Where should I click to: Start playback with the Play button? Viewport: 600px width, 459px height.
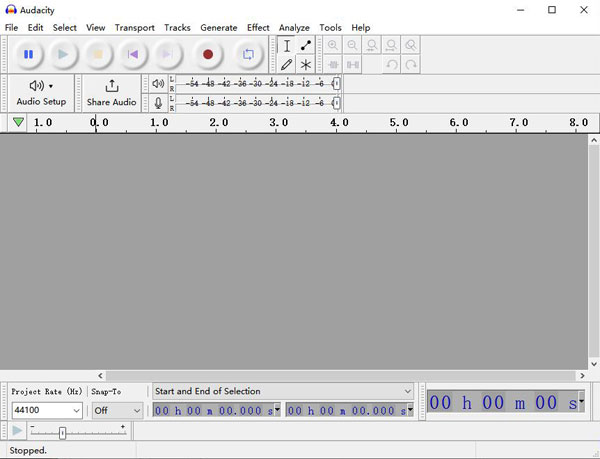pos(63,54)
